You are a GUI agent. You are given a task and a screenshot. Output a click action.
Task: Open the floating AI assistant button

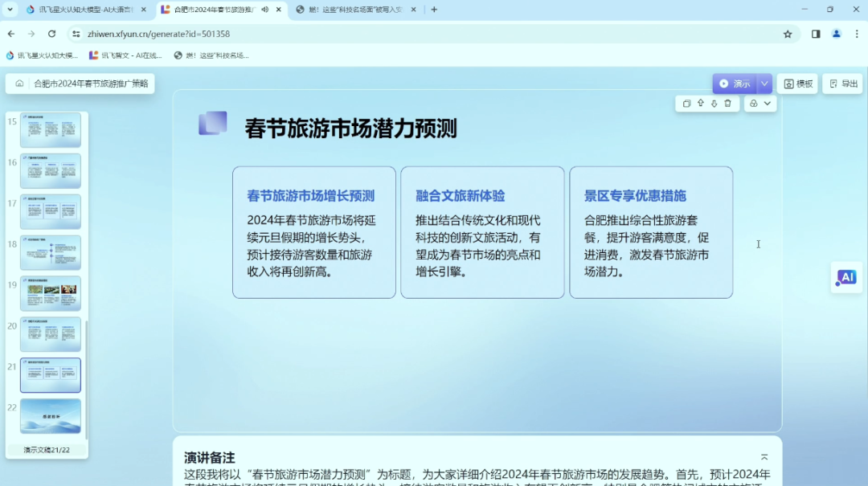[845, 277]
